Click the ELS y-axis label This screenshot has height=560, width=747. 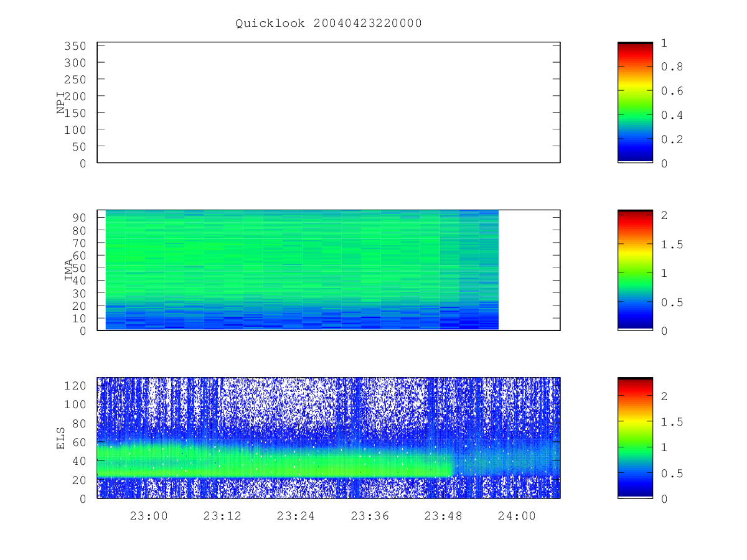coord(61,438)
